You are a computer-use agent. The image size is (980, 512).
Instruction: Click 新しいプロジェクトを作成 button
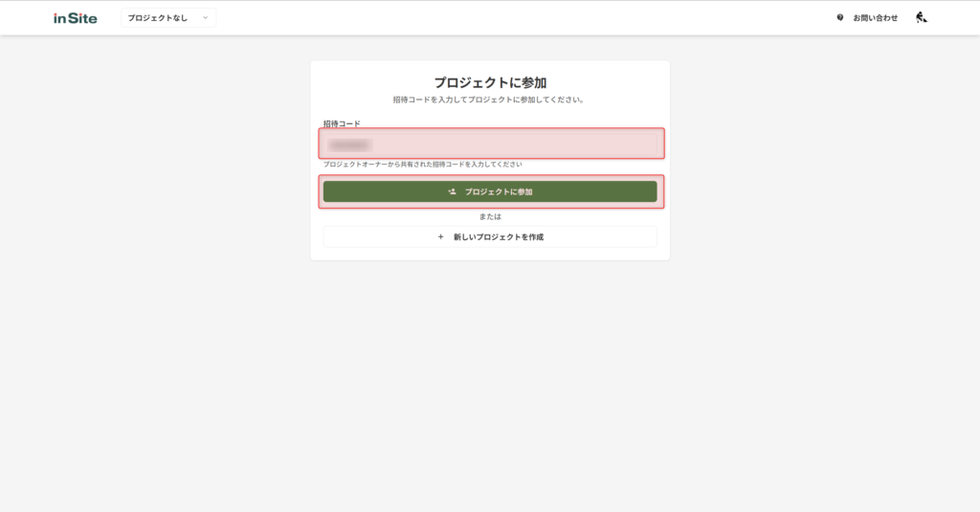(x=490, y=237)
